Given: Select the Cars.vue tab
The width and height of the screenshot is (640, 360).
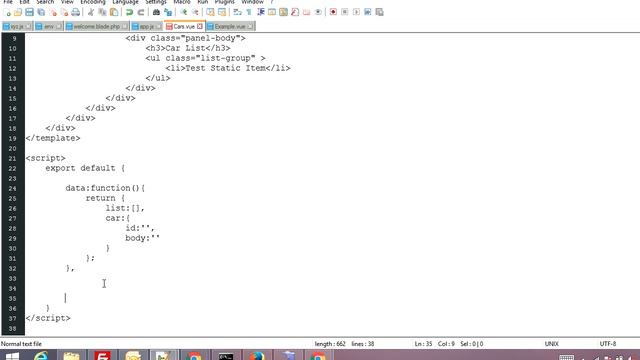Looking at the screenshot, I should [x=184, y=27].
